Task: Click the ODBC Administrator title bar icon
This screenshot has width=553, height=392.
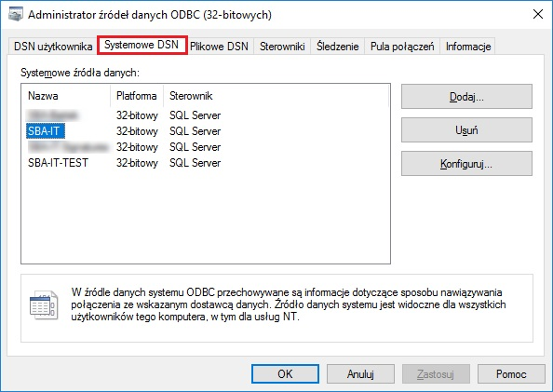Action: coord(16,15)
